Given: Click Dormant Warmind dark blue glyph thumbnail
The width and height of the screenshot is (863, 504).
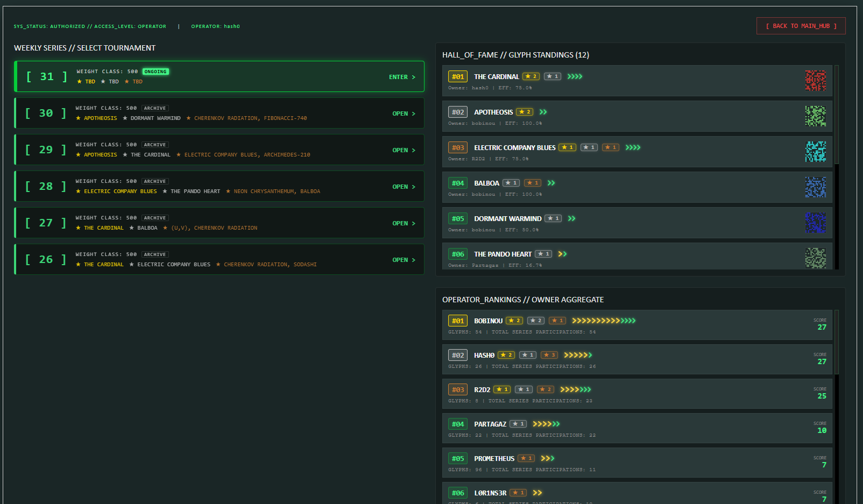Looking at the screenshot, I should point(815,223).
